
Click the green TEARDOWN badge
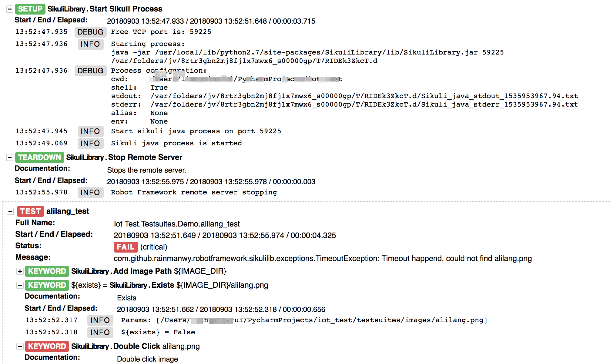click(39, 157)
